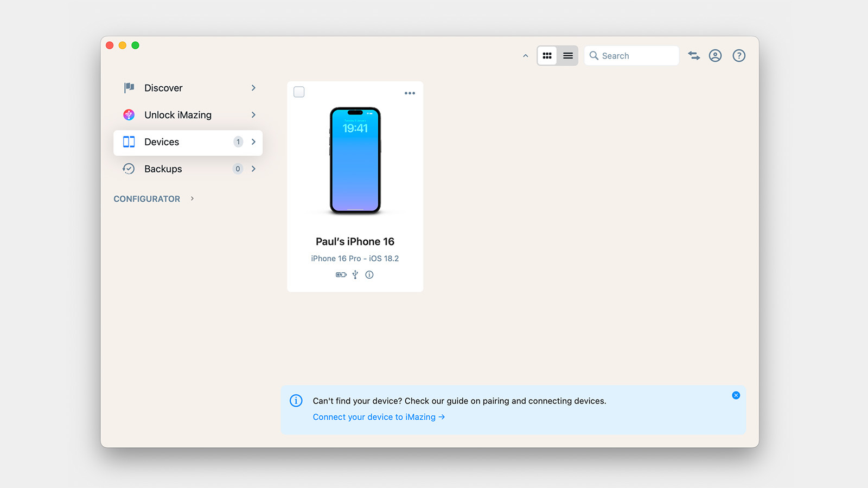Screen dimensions: 868x488
Task: Dismiss the info banner with close button
Action: 736,395
